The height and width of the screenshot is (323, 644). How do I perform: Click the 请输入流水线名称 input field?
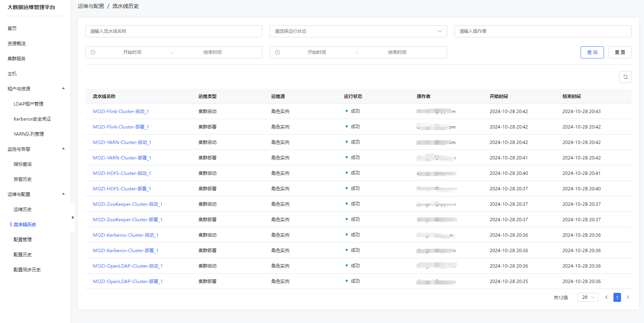point(174,31)
